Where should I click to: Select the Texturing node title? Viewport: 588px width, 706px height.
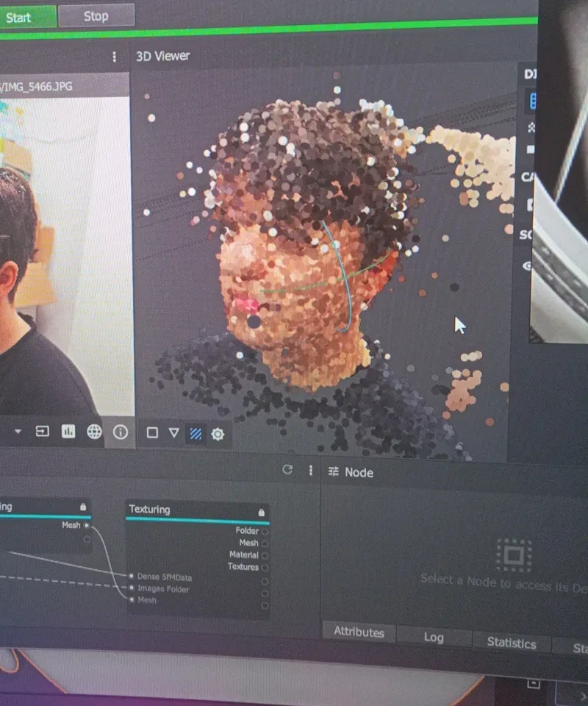[x=150, y=509]
